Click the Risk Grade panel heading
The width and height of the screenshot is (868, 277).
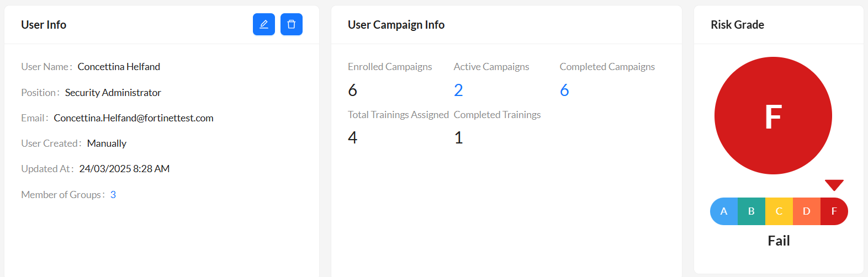[737, 25]
